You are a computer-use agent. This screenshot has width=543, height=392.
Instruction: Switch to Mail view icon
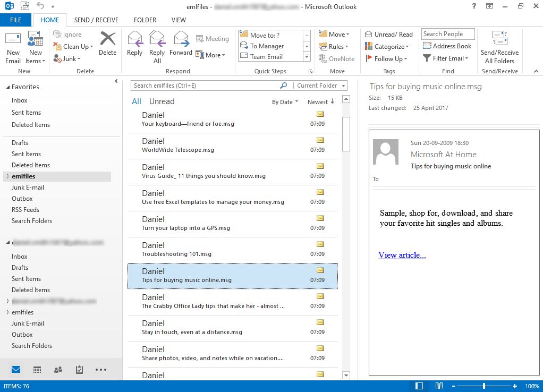[16, 370]
